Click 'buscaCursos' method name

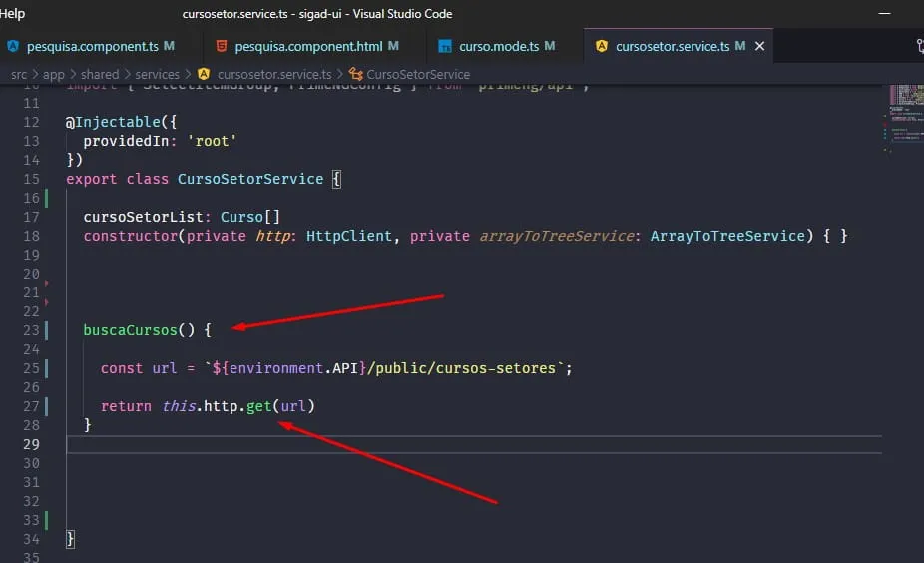(x=131, y=330)
